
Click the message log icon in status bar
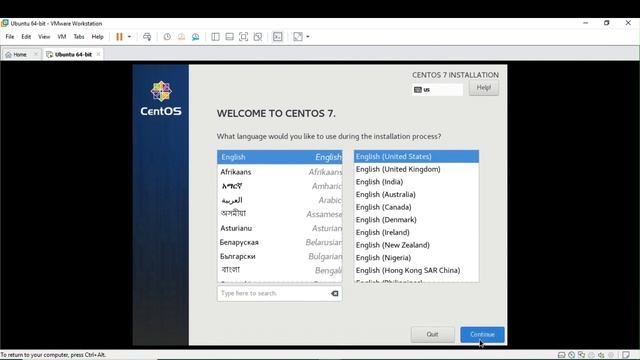(x=626, y=355)
